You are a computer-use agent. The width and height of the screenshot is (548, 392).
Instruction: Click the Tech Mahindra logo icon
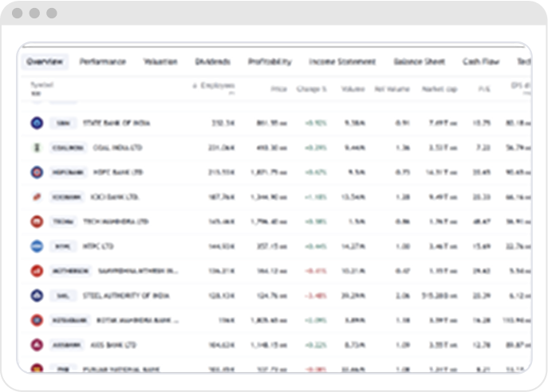point(36,221)
